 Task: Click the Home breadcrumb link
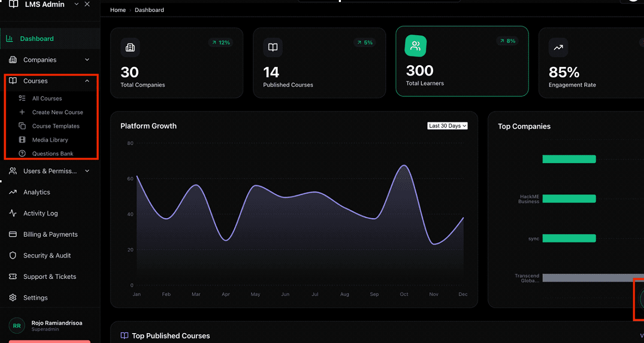pos(118,10)
